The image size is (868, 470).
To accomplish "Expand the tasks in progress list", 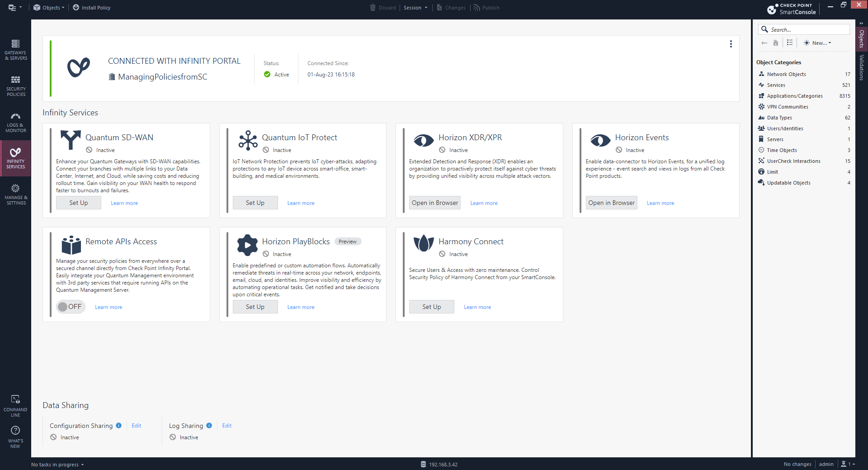I will coord(57,465).
